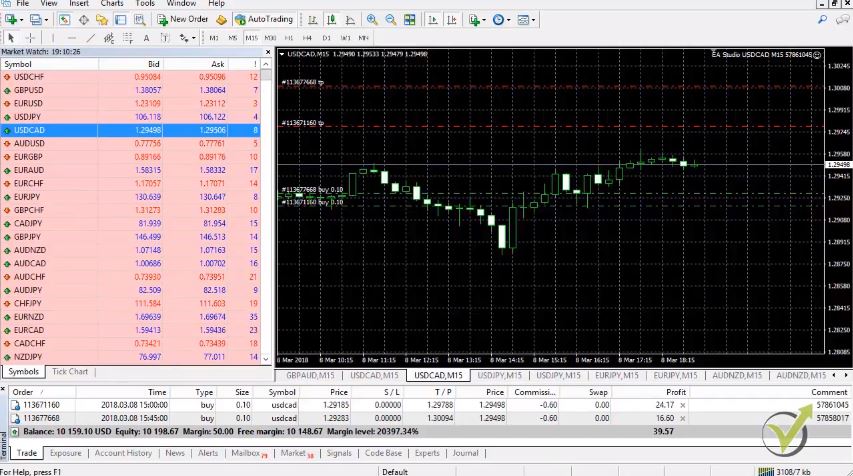The image size is (853, 476).
Task: Toggle Chart Shift
Action: [x=452, y=20]
